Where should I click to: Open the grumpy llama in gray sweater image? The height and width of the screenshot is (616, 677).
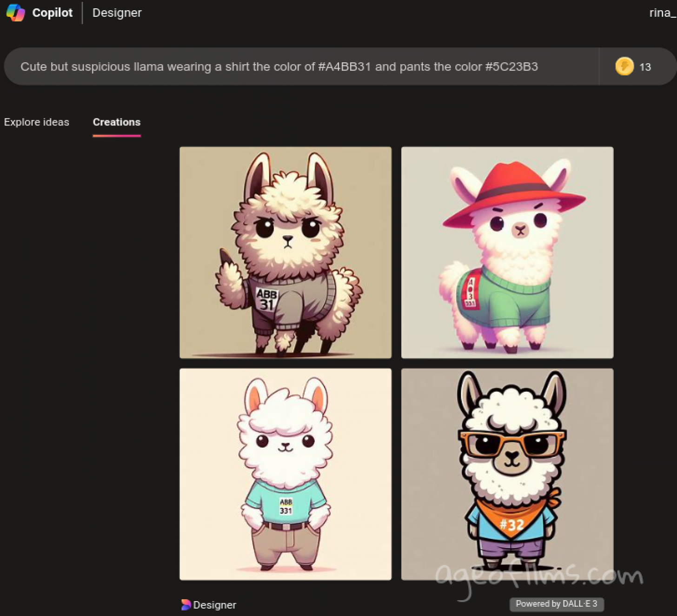(285, 252)
